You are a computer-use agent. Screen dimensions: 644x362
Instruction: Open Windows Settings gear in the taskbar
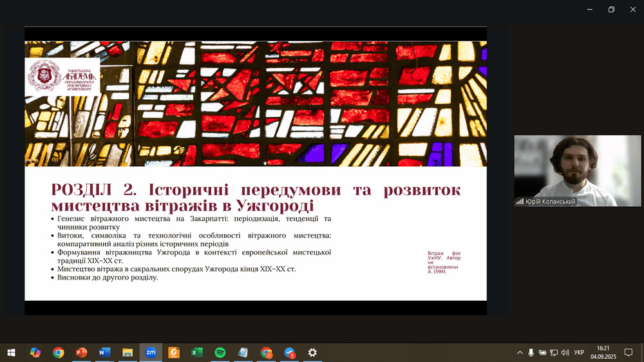[x=312, y=352]
